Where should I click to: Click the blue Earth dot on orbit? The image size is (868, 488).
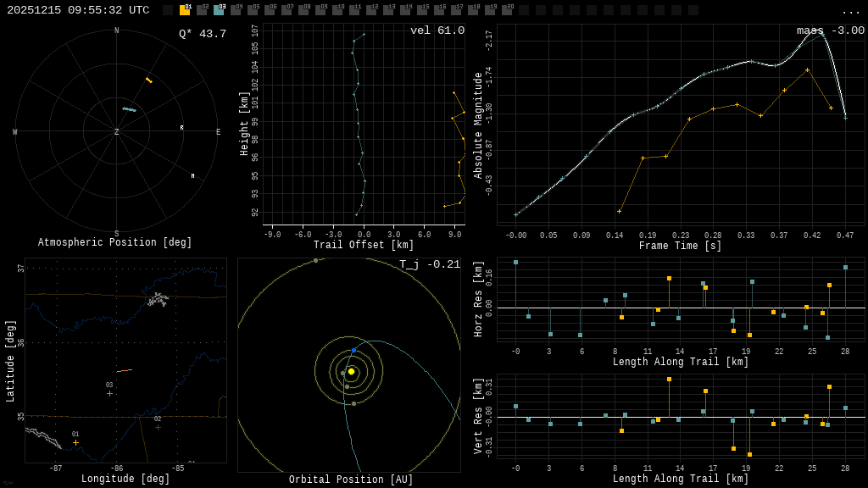pyautogui.click(x=353, y=350)
